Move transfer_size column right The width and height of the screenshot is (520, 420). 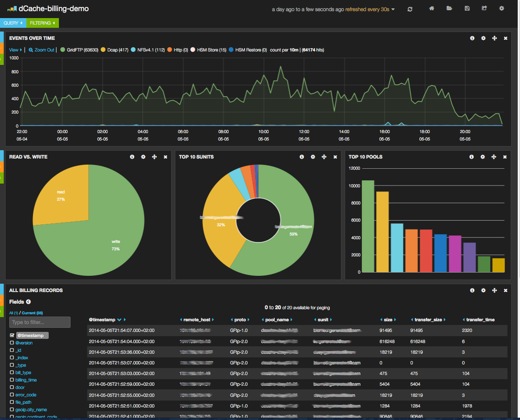[444, 320]
